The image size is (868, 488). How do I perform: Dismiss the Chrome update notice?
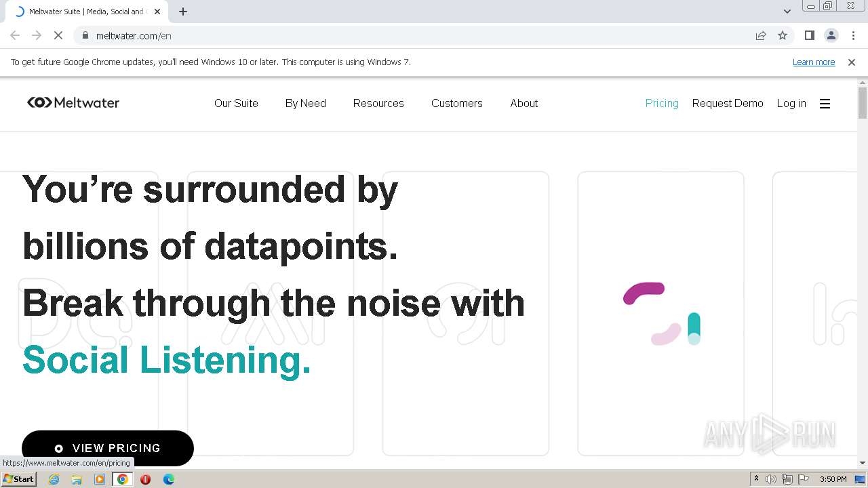pyautogui.click(x=852, y=62)
